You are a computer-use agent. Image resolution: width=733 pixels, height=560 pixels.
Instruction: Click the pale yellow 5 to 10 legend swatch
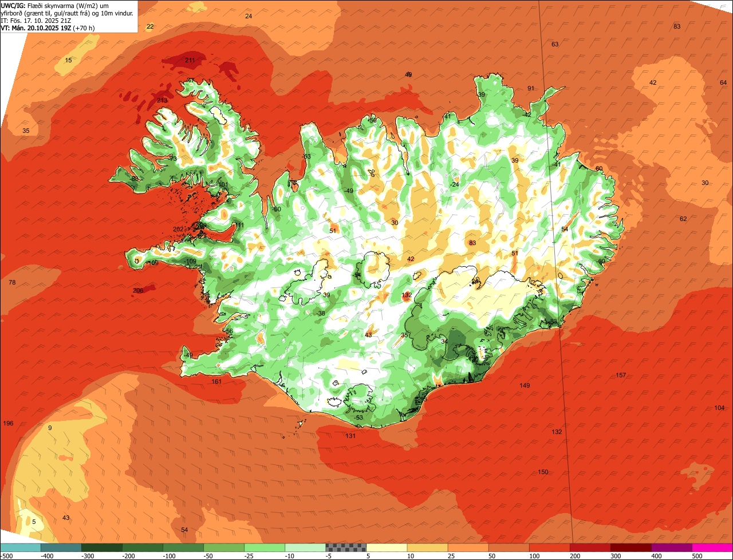[x=387, y=547]
